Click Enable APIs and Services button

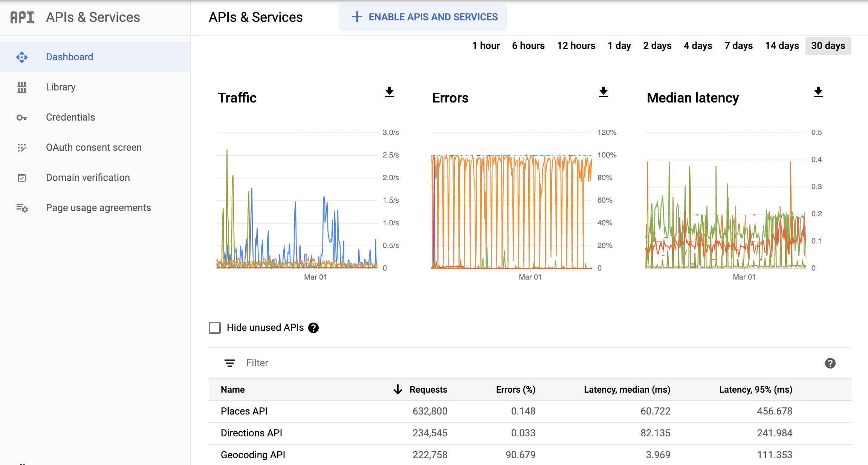click(423, 17)
